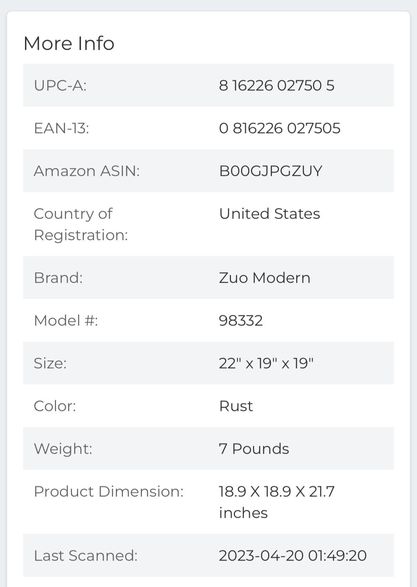Viewport: 417px width, 587px height.
Task: Click the Product Dimension label
Action: pos(109,492)
